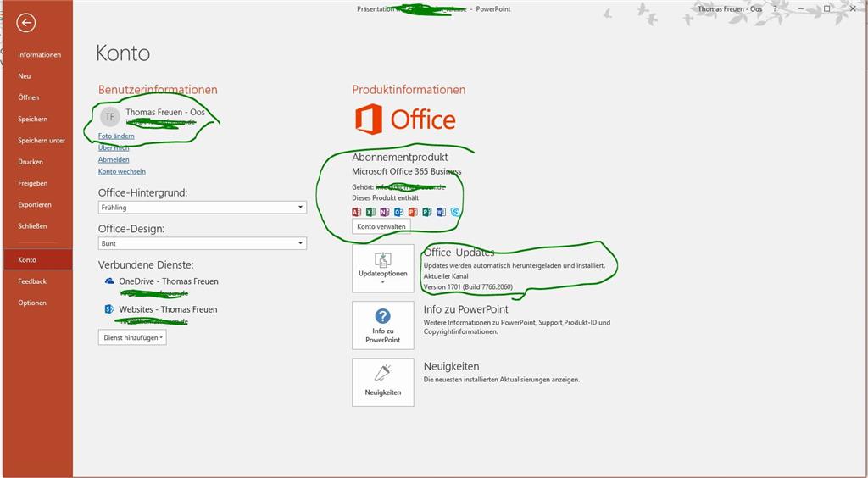Viewport: 868px width, 478px height.
Task: Open the Updateoptionen dropdown button
Action: pos(383,269)
